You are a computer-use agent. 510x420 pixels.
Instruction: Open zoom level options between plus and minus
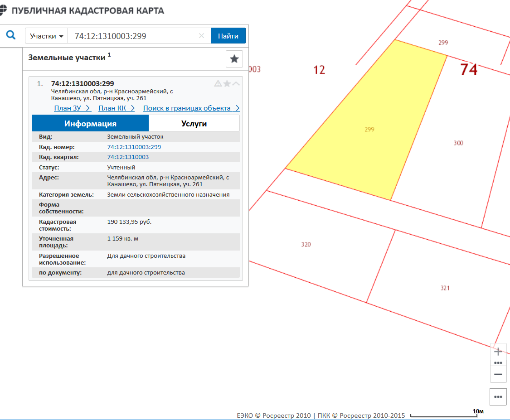coord(498,363)
